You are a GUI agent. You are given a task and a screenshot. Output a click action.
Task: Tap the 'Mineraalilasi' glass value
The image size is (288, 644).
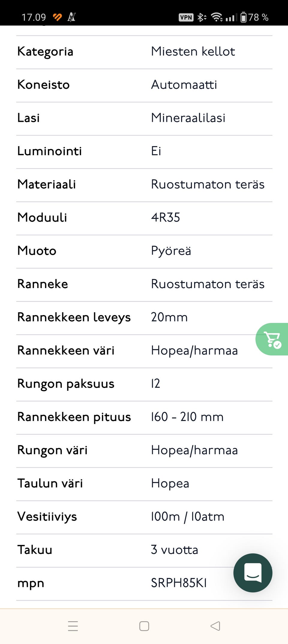click(x=188, y=118)
